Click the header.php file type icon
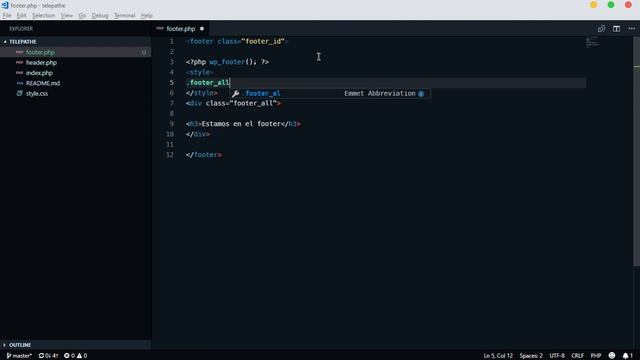 tap(19, 62)
